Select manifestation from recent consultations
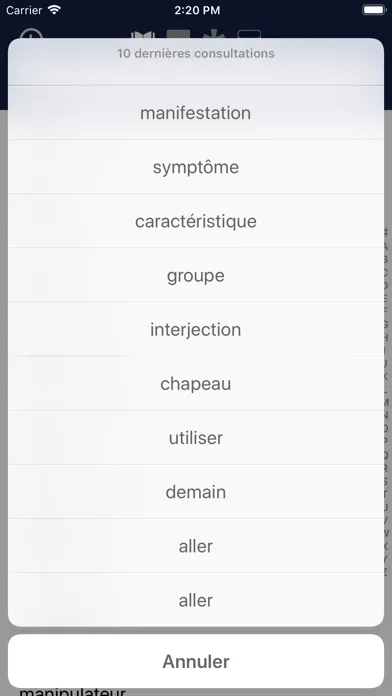 click(x=196, y=113)
